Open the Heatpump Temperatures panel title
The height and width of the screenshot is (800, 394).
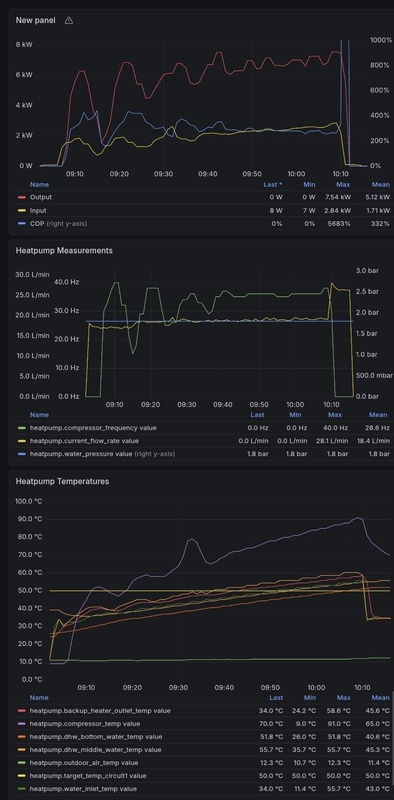click(62, 481)
